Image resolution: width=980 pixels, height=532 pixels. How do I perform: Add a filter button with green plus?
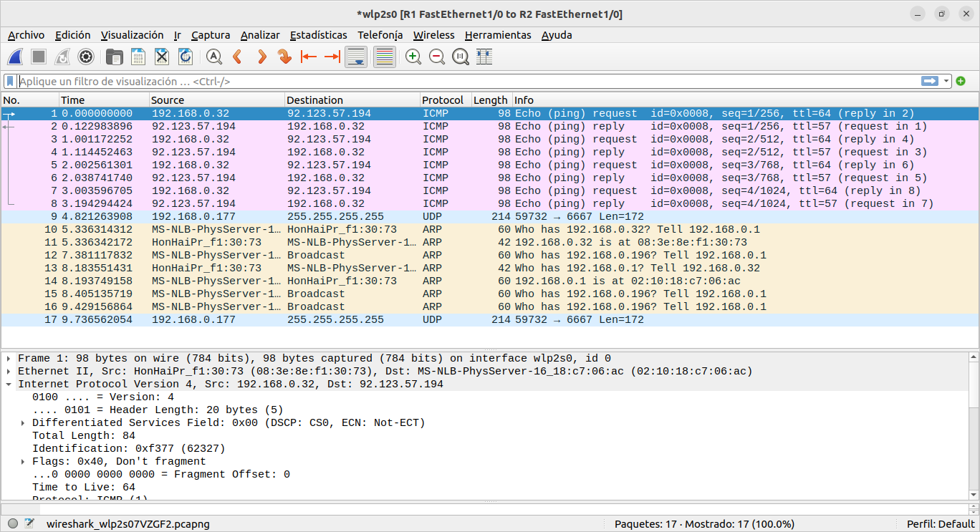961,82
